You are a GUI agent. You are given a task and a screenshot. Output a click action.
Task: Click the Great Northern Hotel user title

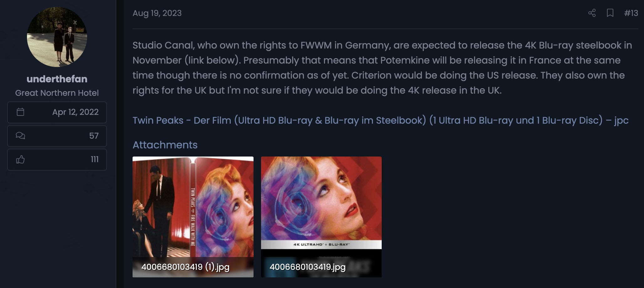tap(57, 93)
